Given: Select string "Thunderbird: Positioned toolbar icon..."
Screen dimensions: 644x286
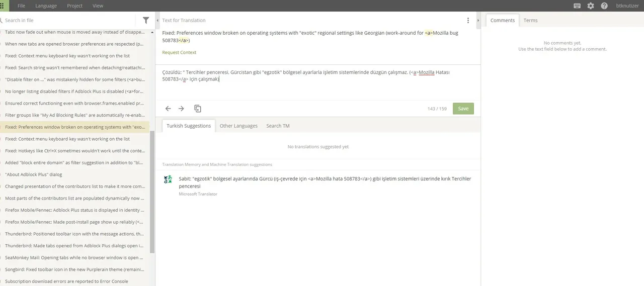Looking at the screenshot, I should point(75,234).
